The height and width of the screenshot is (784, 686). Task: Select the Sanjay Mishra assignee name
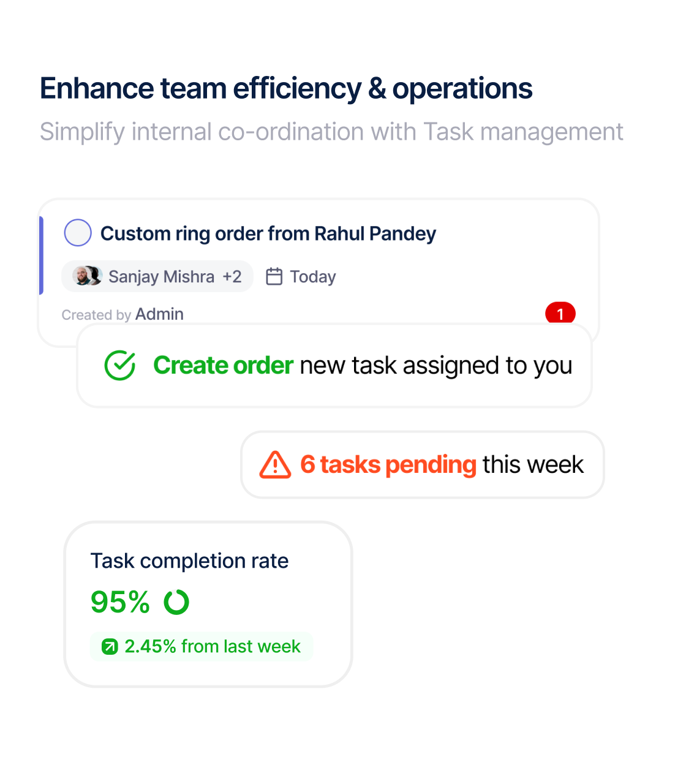(161, 277)
